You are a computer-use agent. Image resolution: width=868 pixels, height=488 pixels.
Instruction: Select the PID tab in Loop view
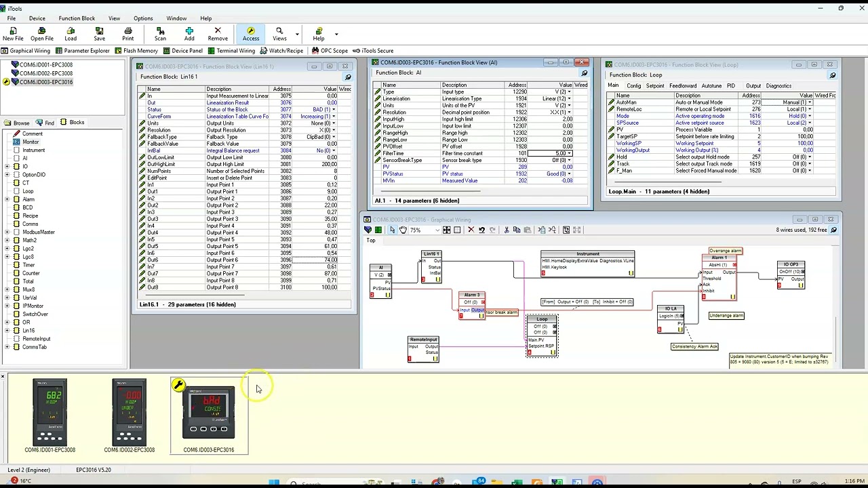point(731,86)
